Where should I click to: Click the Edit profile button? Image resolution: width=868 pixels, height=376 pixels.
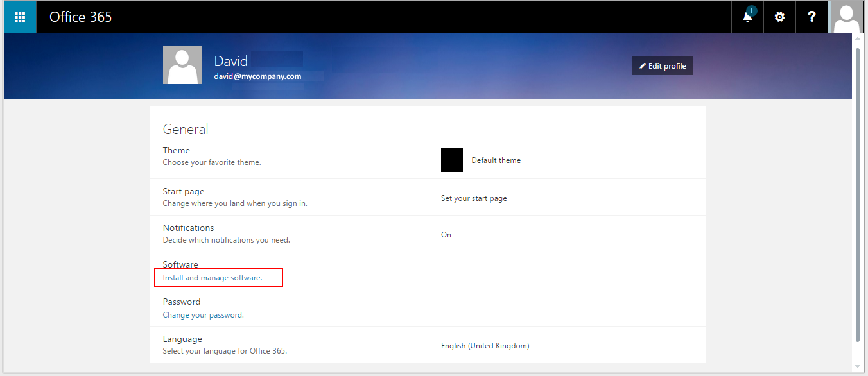663,66
